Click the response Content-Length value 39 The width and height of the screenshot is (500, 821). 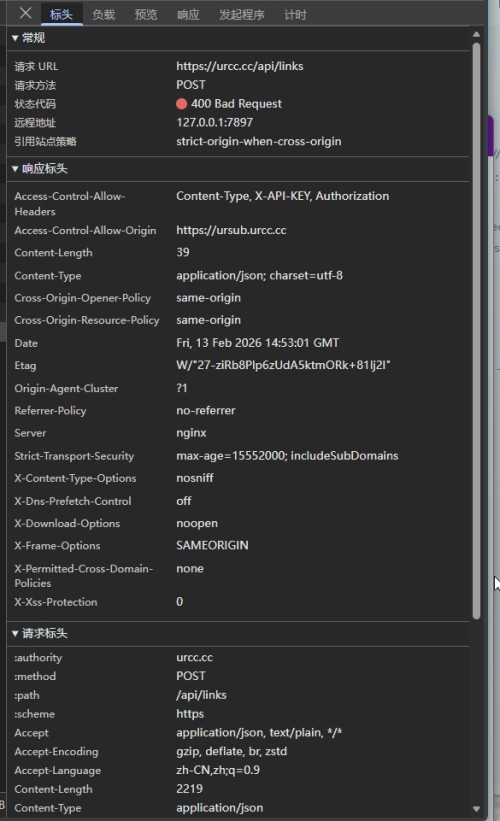(183, 252)
